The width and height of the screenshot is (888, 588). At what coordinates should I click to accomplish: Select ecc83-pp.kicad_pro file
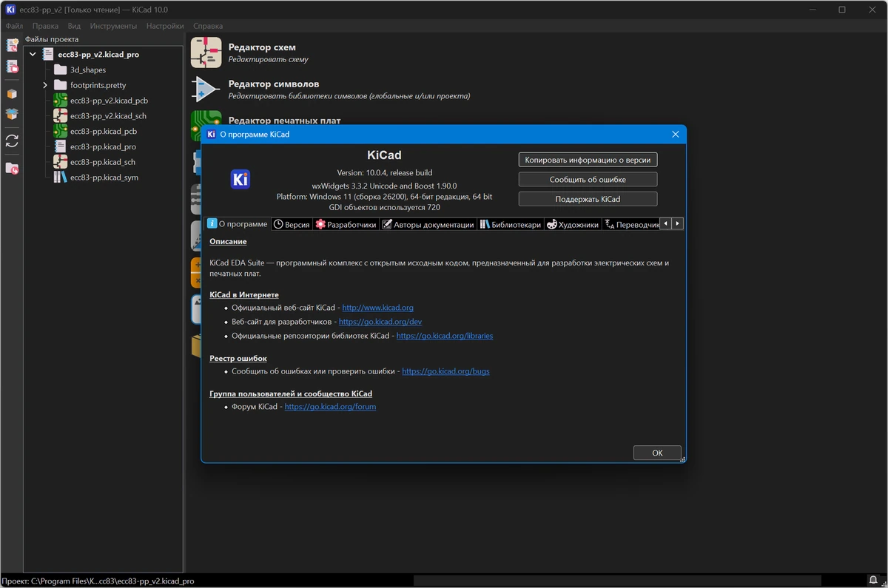click(x=104, y=147)
